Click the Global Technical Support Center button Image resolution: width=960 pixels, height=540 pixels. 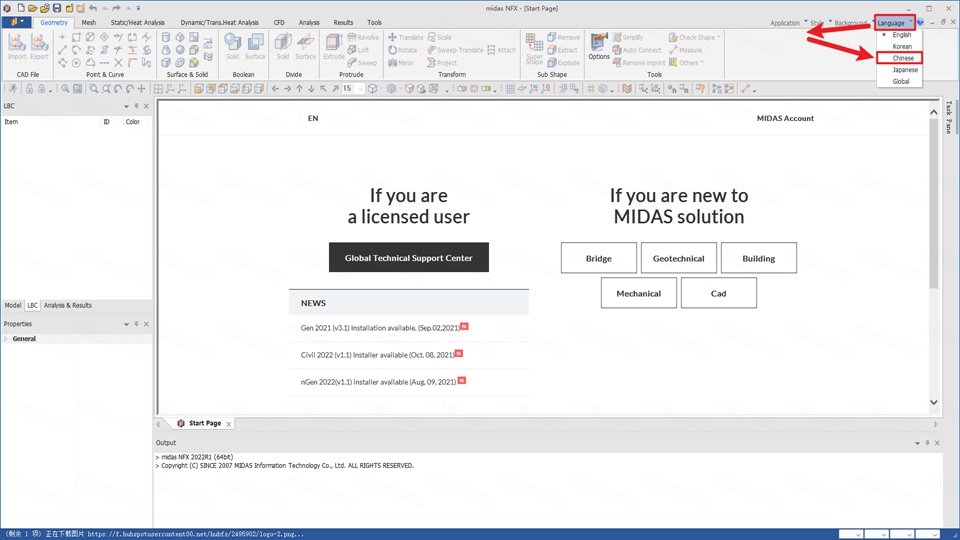[x=409, y=258]
